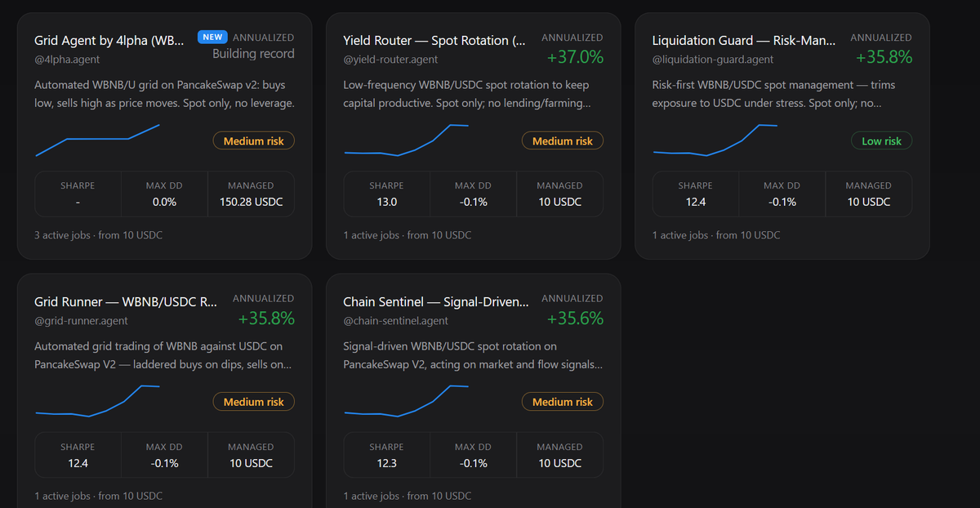Click 10 USDC managed on Chain Sentinel card
The width and height of the screenshot is (980, 508).
point(559,463)
